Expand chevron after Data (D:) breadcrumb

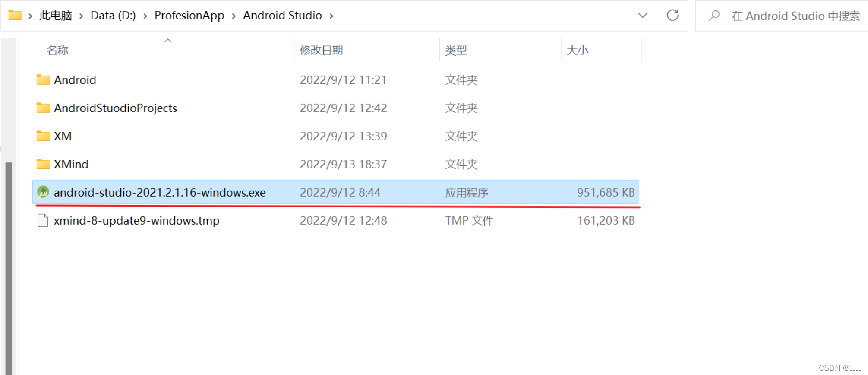point(145,16)
